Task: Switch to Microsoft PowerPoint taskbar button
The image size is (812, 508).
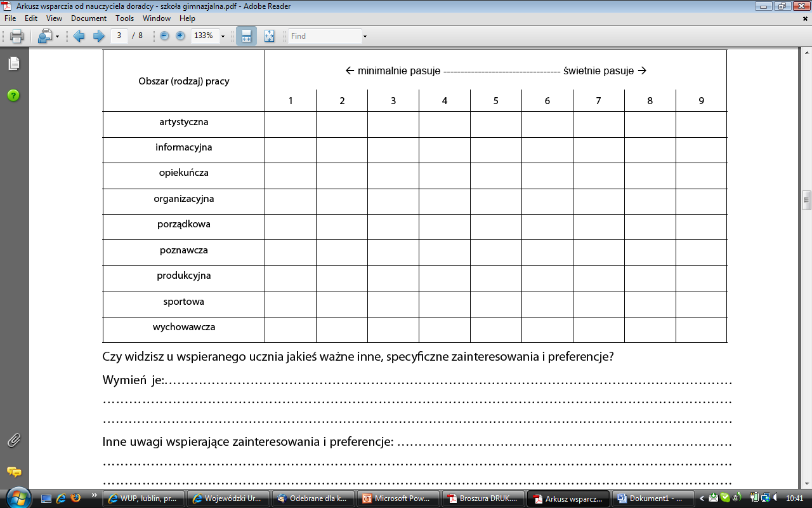Action: [x=398, y=498]
